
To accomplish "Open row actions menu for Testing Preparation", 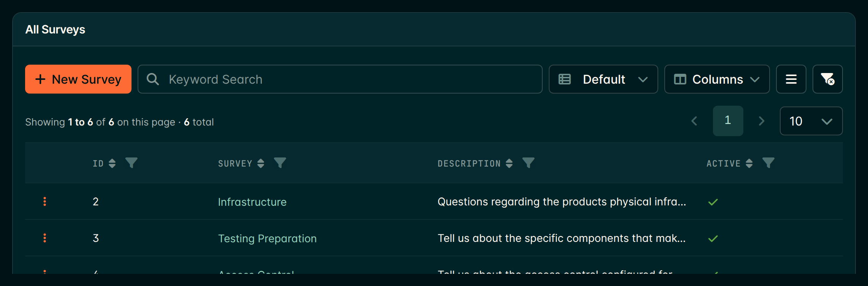I will (x=45, y=238).
